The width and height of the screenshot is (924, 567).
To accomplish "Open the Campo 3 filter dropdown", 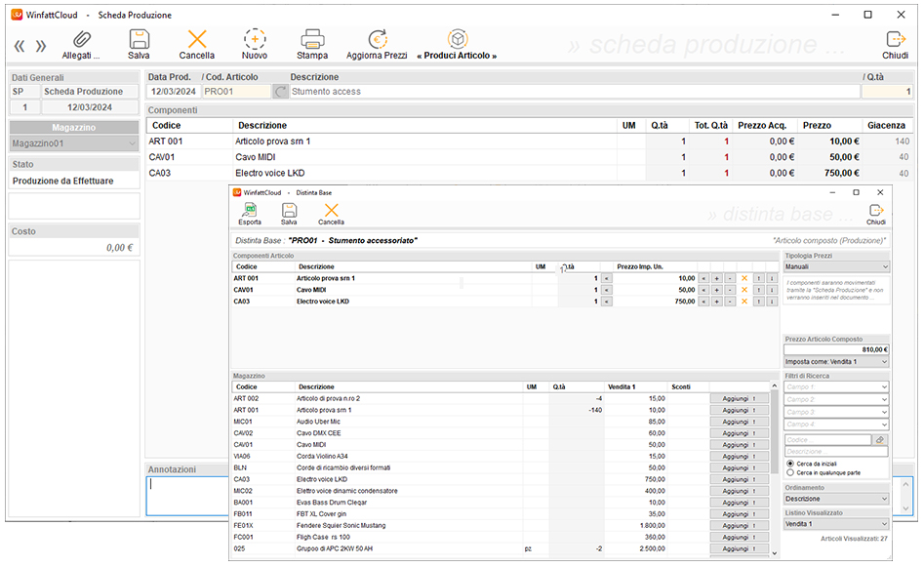I will tap(835, 412).
